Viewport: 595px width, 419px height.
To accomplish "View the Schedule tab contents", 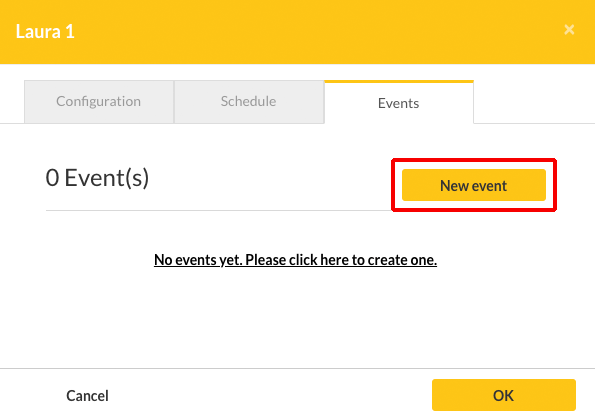I will pyautogui.click(x=249, y=102).
